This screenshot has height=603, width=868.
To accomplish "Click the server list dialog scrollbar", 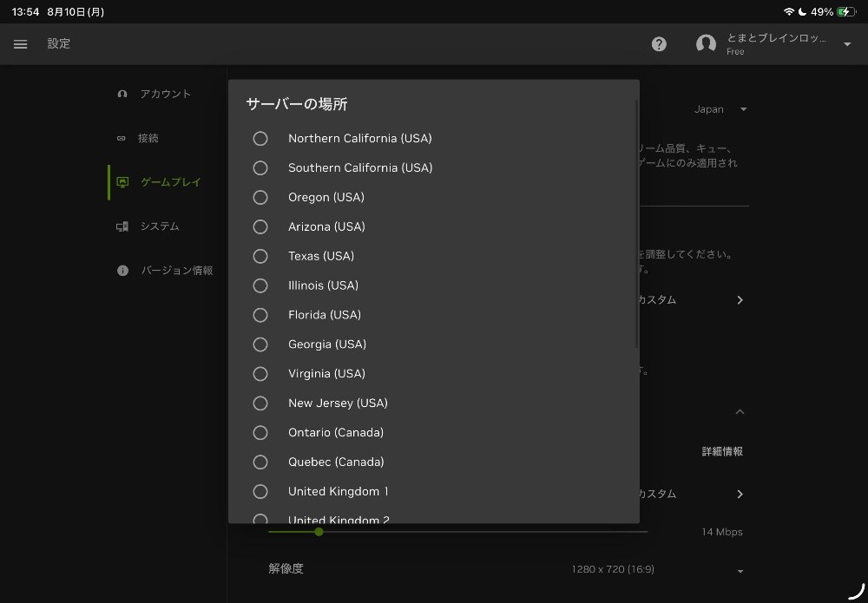I will tap(636, 224).
